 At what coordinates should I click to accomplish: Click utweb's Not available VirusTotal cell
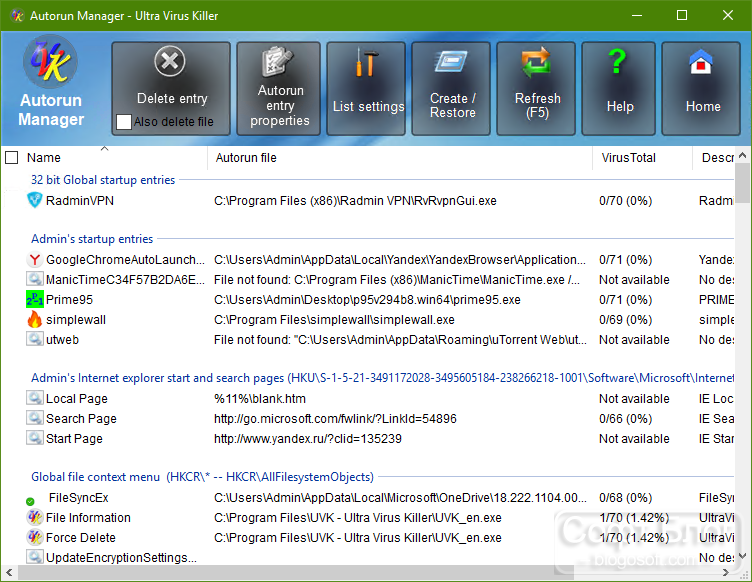(634, 339)
